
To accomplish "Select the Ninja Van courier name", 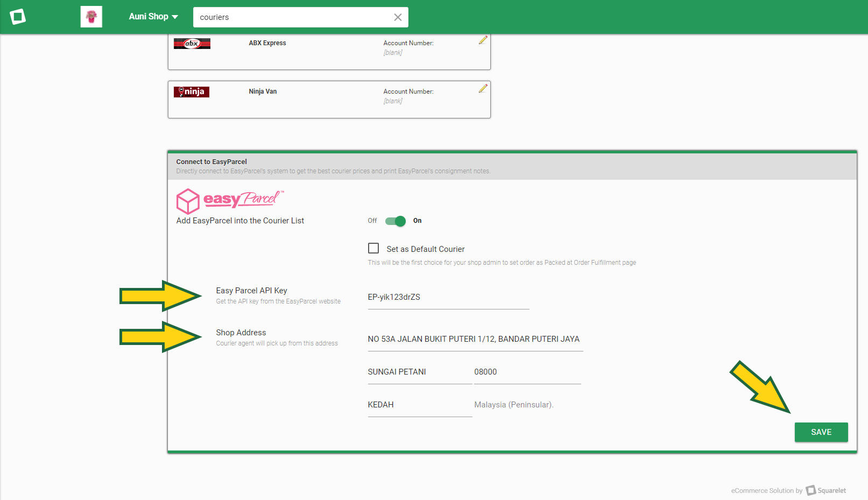I will pos(263,91).
